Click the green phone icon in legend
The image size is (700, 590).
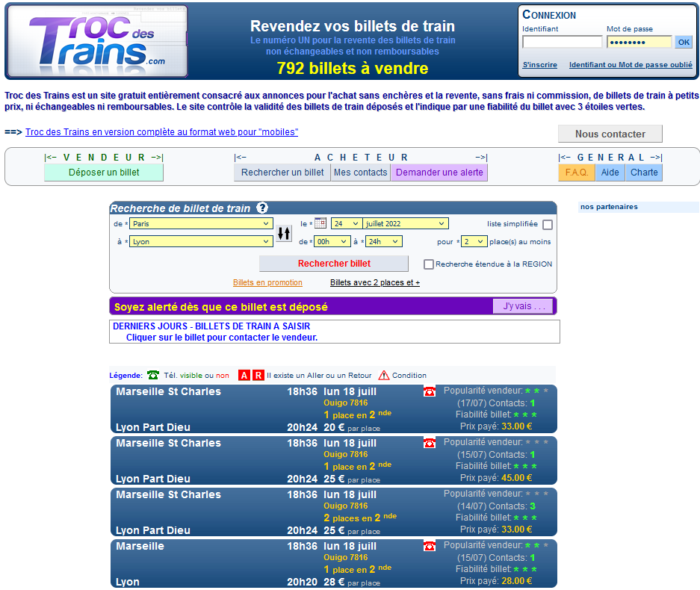point(153,375)
